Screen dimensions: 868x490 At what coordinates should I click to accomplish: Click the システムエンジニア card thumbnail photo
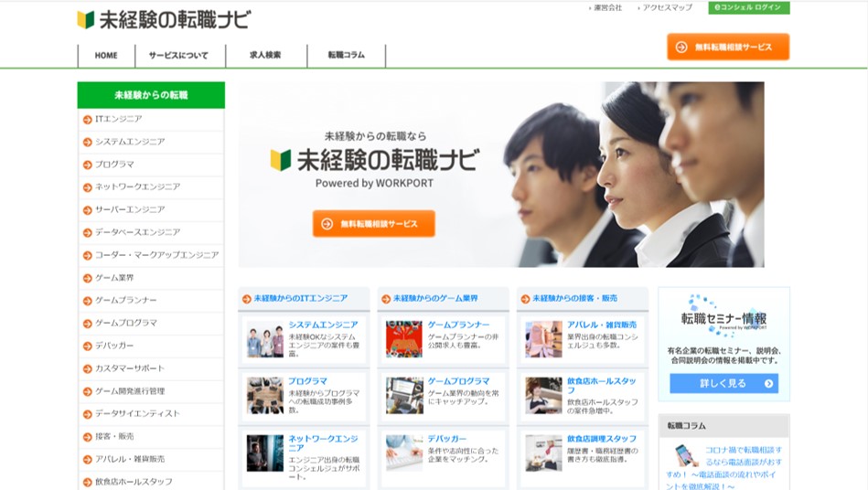tap(265, 339)
